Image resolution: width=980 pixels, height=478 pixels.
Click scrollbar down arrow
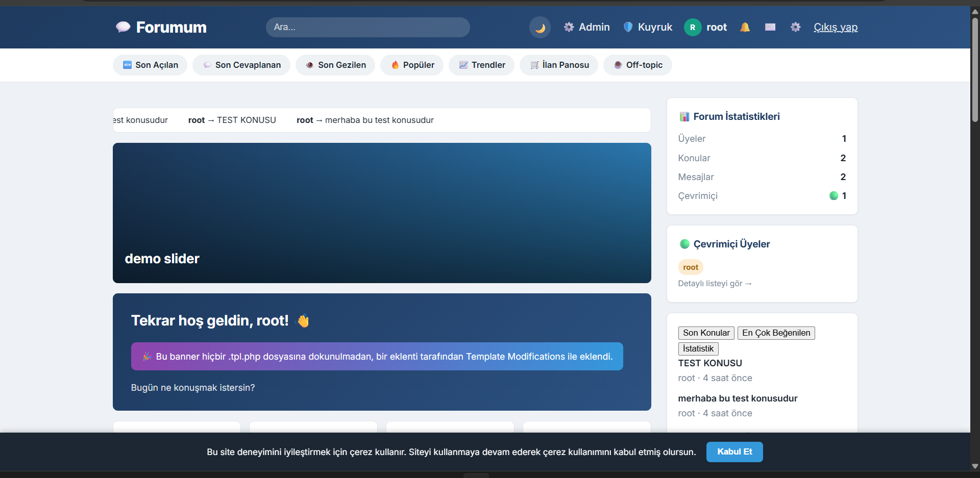point(975,466)
